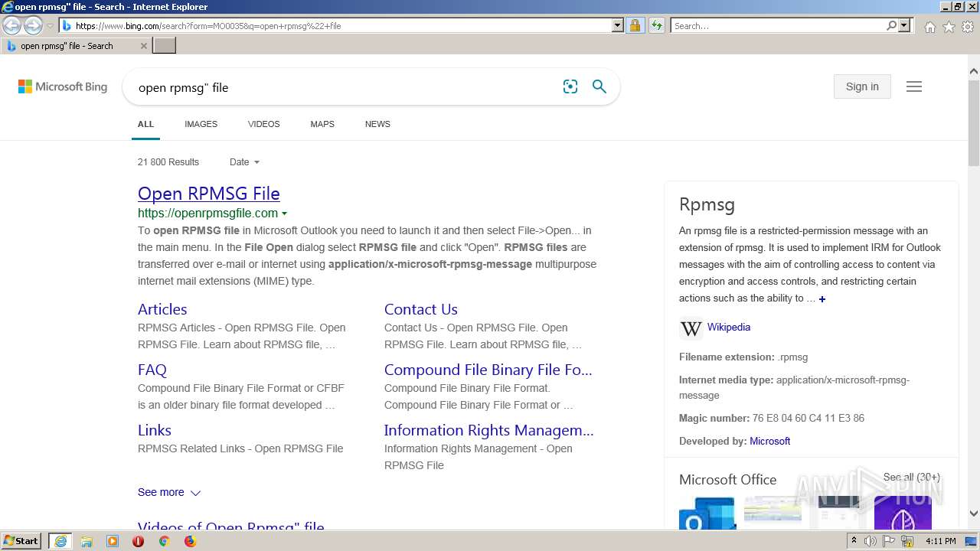The width and height of the screenshot is (980, 551).
Task: Open IE home page icon
Action: (x=929, y=27)
